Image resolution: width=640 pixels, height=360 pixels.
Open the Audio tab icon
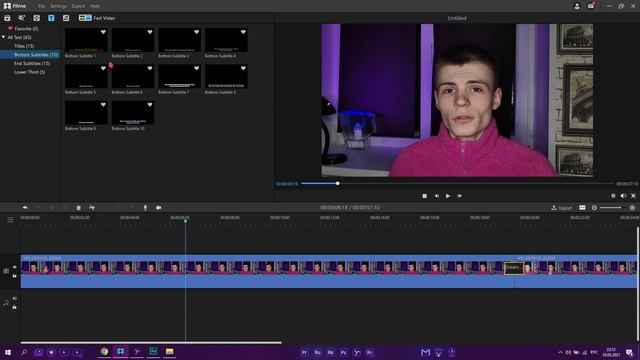pyautogui.click(x=66, y=18)
